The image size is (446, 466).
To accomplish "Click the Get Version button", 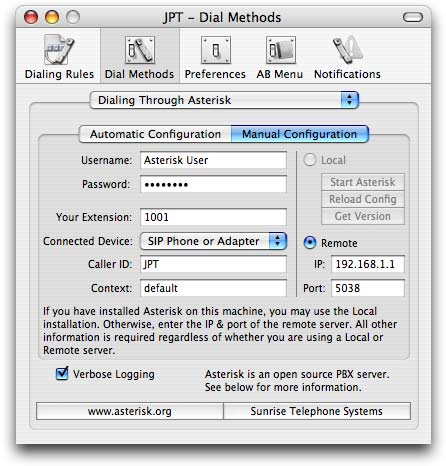I will (363, 216).
